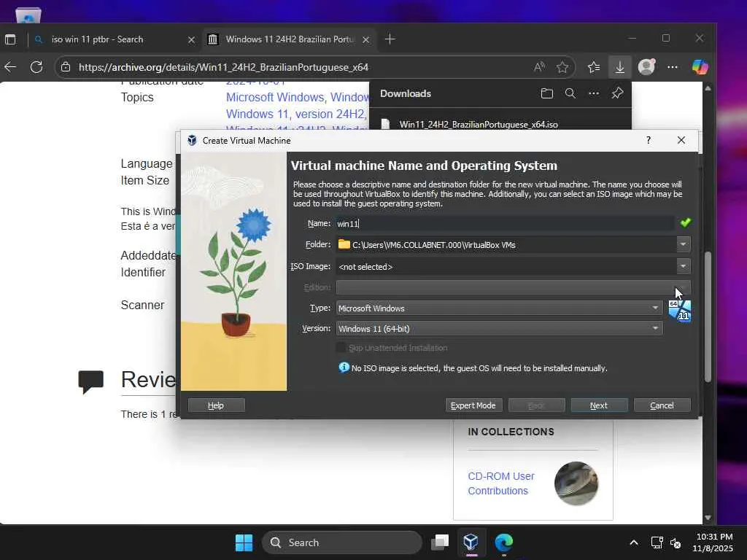Screen dimensions: 747x560
Task: Switch to Expert Mode
Action: point(473,405)
